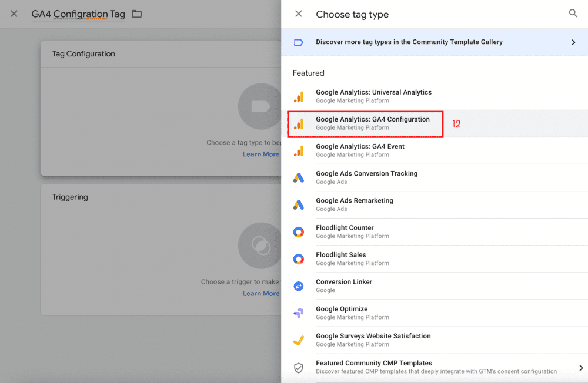
Task: Select Floodlight Sales tag type
Action: tap(435, 259)
